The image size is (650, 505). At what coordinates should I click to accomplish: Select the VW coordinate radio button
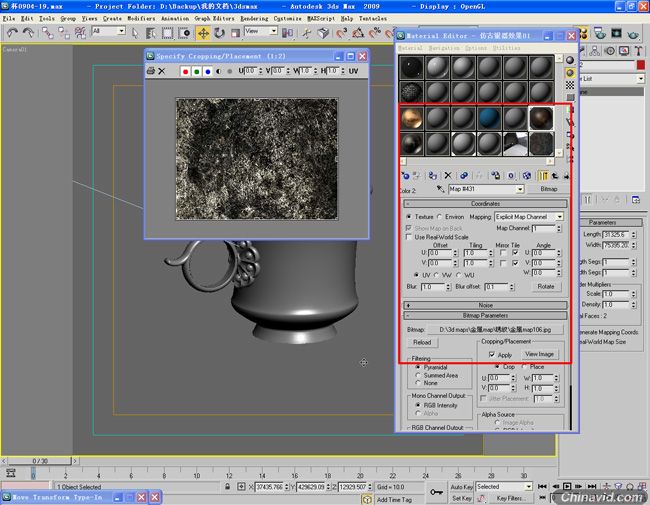click(437, 275)
